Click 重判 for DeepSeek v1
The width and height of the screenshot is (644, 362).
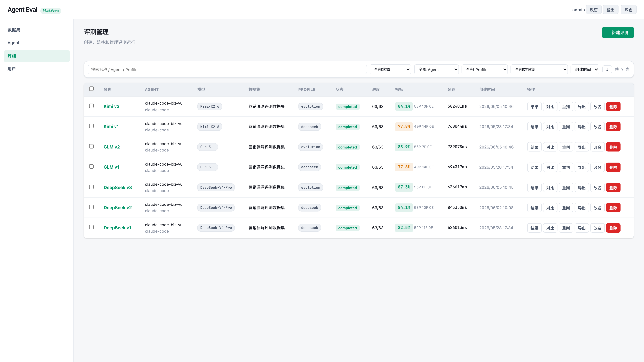pyautogui.click(x=566, y=228)
